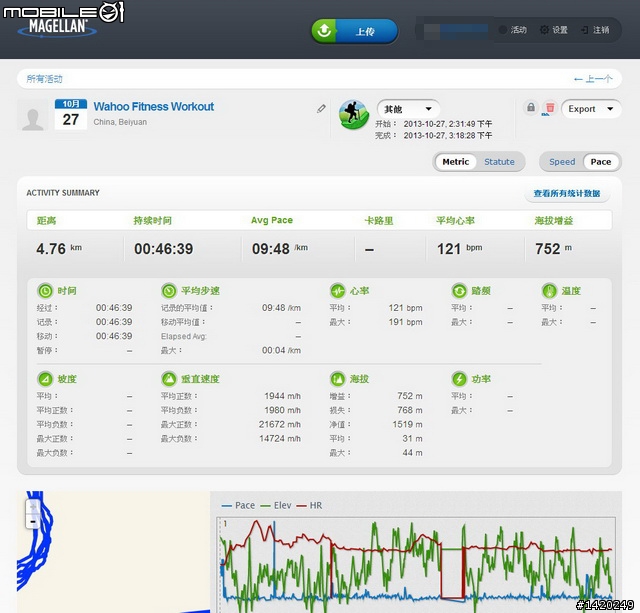Click the green upload arrow icon
This screenshot has width=640, height=613.
[x=324, y=31]
